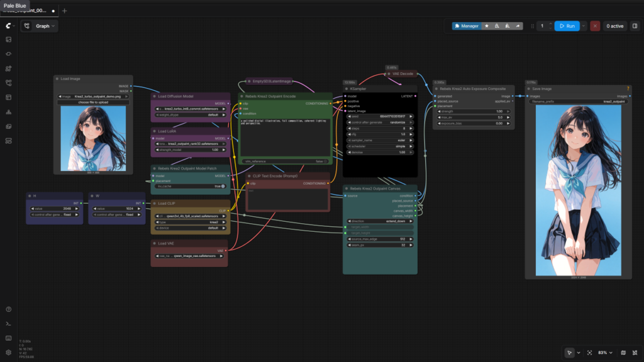644x362 pixels.
Task: Cancel the current run with red X
Action: [x=595, y=26]
